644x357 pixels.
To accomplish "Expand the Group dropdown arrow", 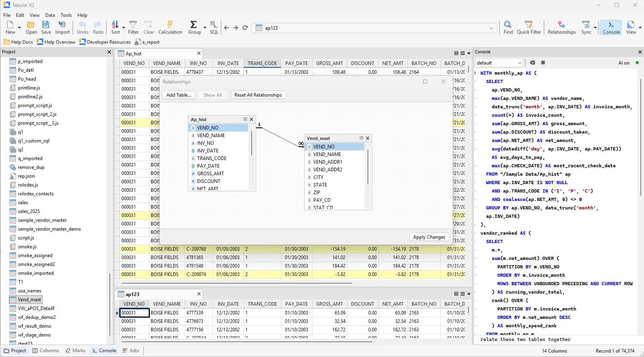I will pos(205,28).
